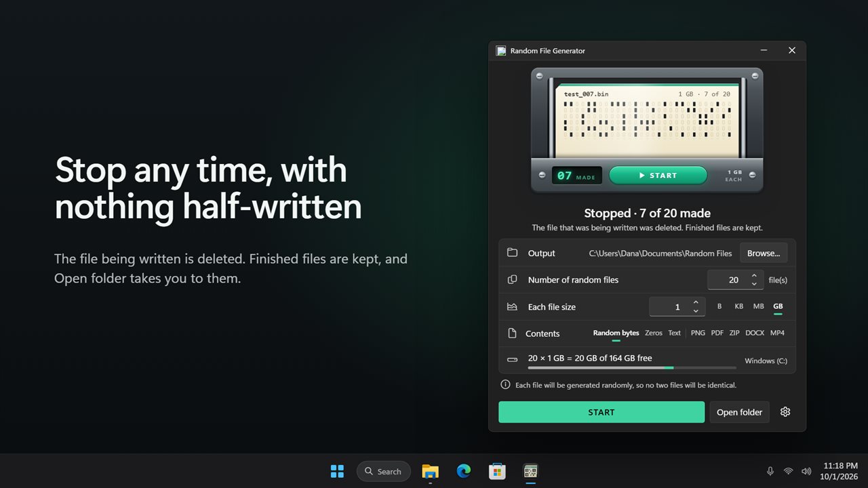Select the KB size unit
This screenshot has width=868, height=488.
739,306
